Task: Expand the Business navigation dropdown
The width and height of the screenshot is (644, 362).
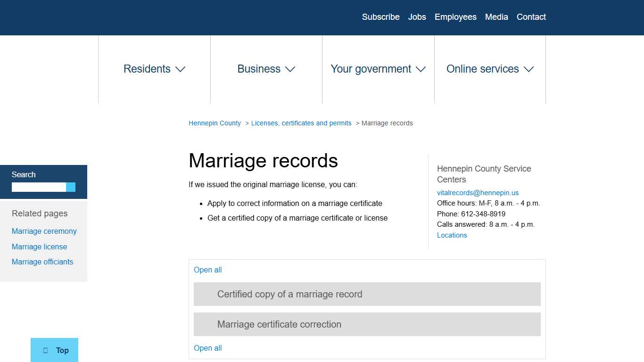Action: (266, 69)
